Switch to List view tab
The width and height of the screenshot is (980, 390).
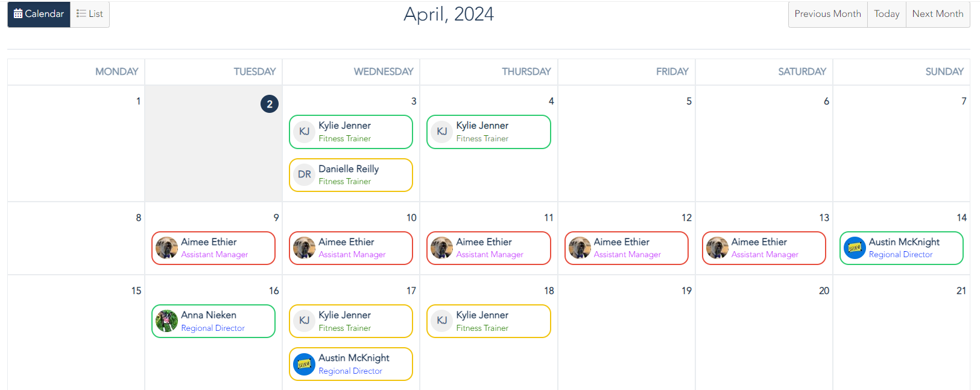tap(90, 14)
